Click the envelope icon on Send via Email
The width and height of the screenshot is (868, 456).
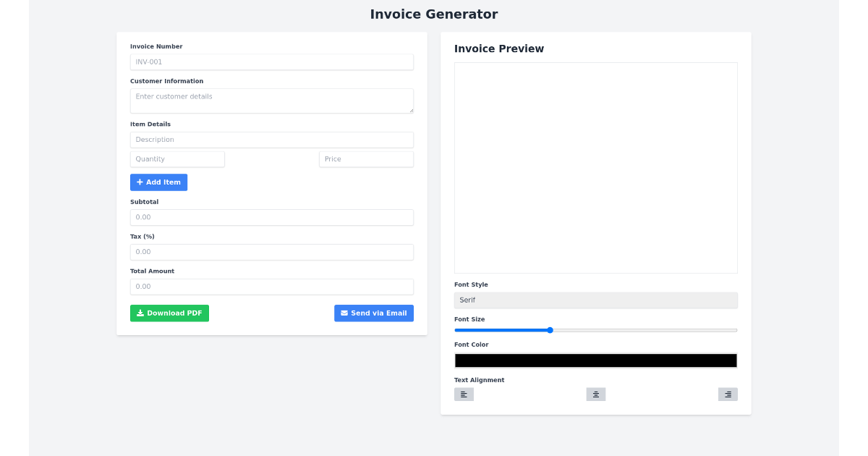[344, 313]
